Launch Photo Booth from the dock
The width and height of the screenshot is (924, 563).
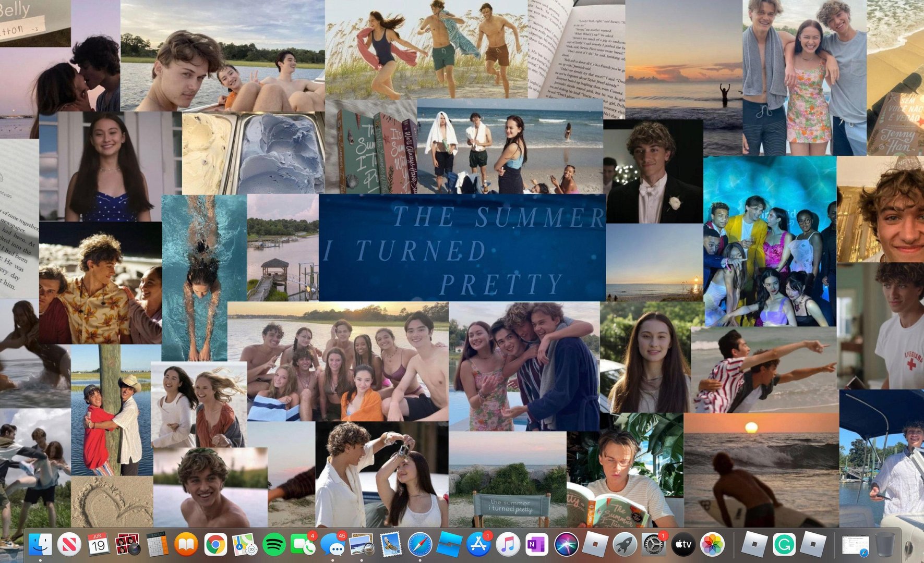click(x=127, y=545)
